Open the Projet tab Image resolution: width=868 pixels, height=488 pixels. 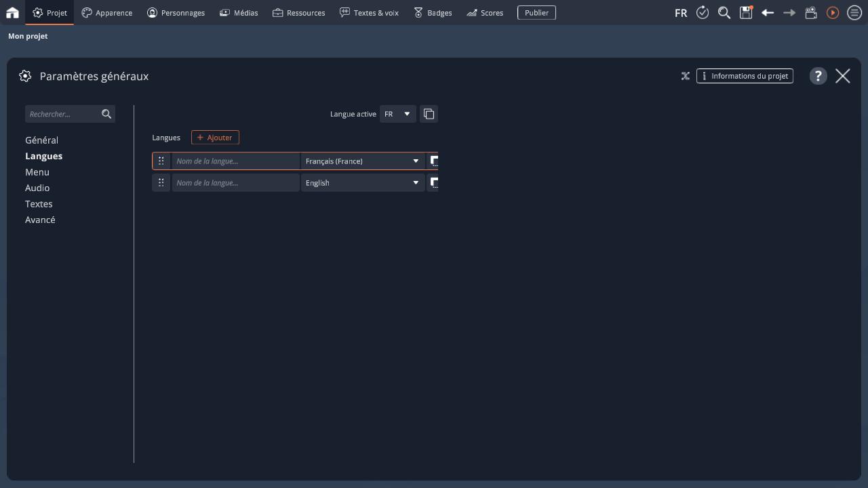tap(50, 12)
